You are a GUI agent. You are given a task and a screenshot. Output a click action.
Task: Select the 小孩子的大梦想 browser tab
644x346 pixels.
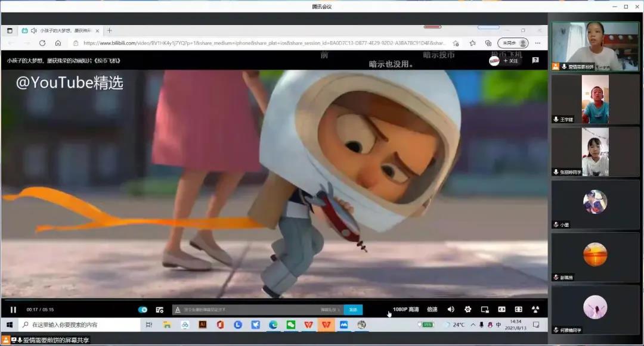click(60, 31)
